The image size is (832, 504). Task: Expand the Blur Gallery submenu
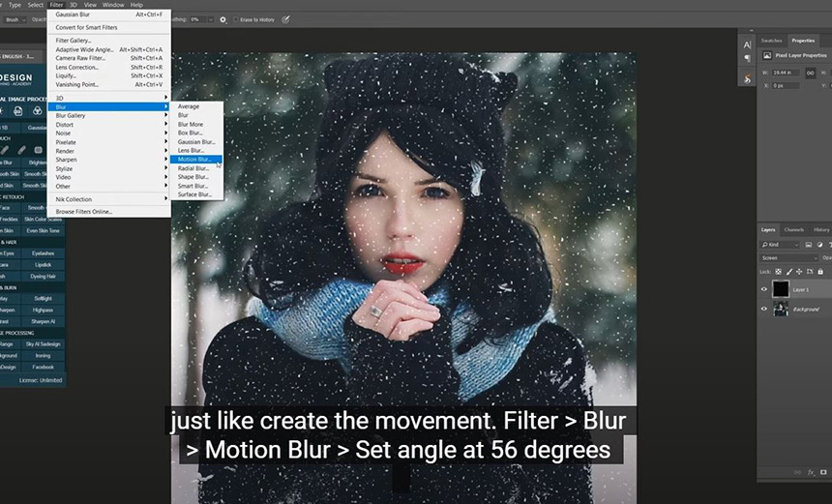point(71,115)
